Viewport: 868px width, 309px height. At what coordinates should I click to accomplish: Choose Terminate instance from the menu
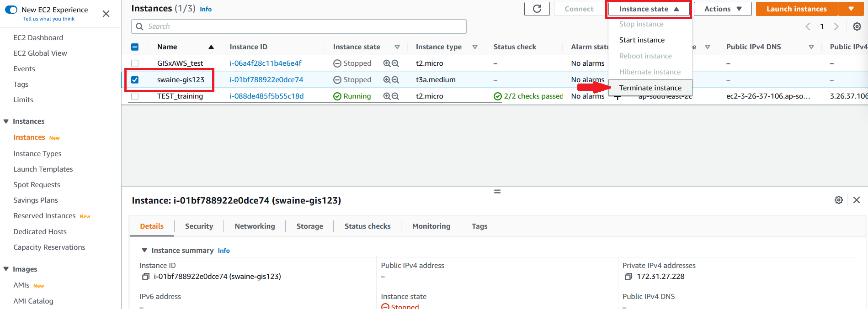pyautogui.click(x=650, y=88)
